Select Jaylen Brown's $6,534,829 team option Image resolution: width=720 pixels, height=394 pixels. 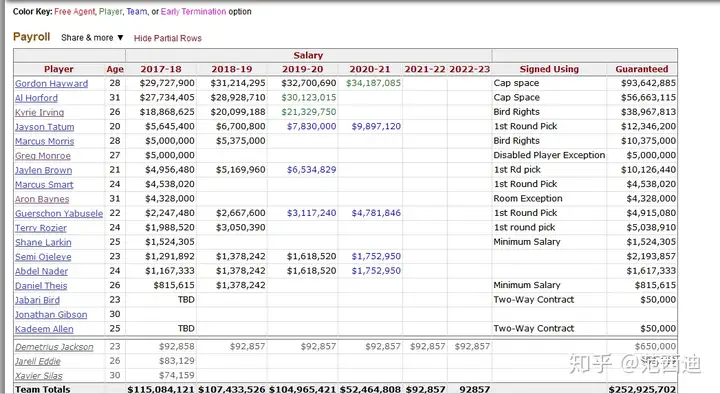click(x=311, y=170)
